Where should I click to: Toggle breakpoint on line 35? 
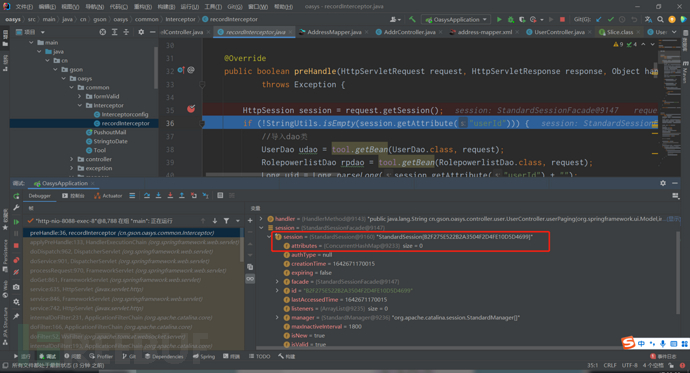coord(191,109)
